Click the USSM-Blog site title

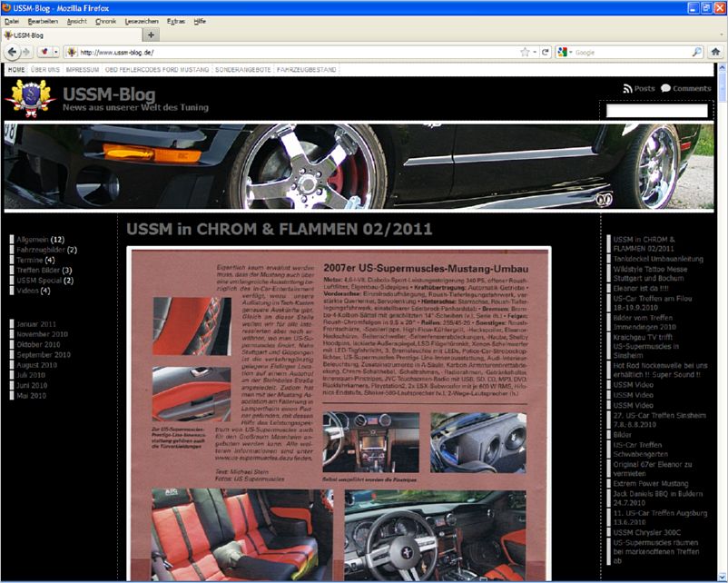pyautogui.click(x=109, y=94)
